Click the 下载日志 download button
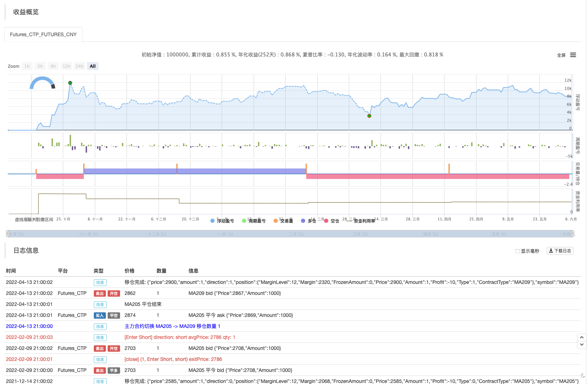Screen dimensions: 588x384 (560, 251)
